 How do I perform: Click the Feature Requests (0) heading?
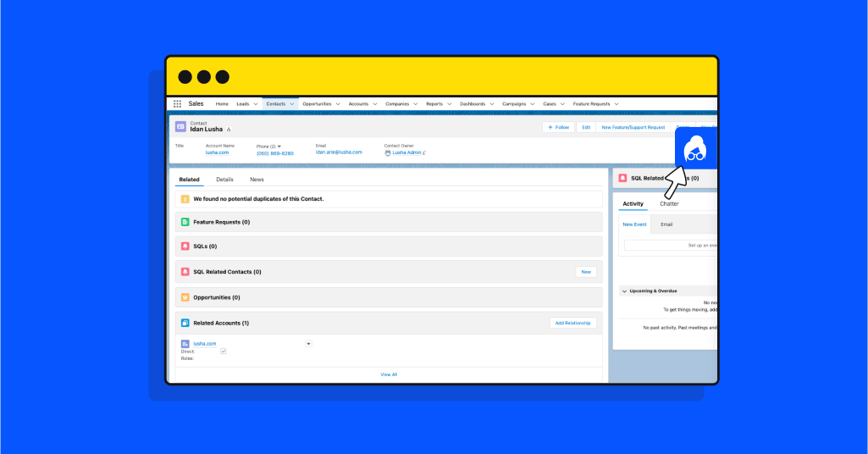tap(221, 222)
